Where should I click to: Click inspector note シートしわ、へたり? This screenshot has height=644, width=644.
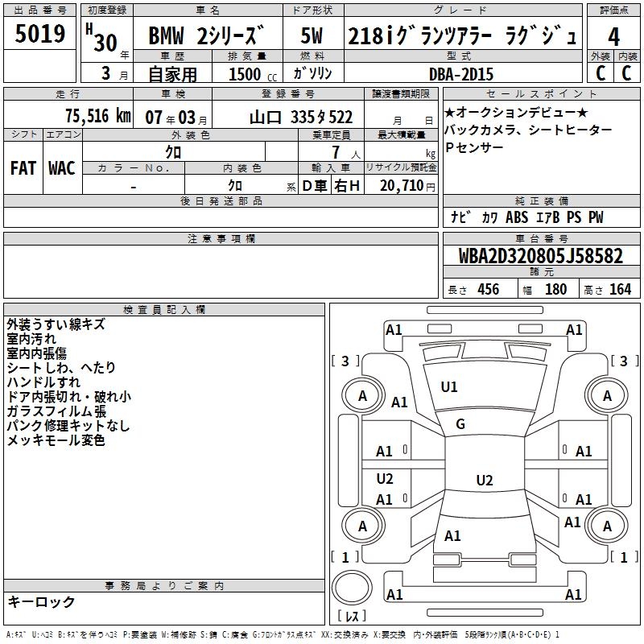(x=61, y=368)
